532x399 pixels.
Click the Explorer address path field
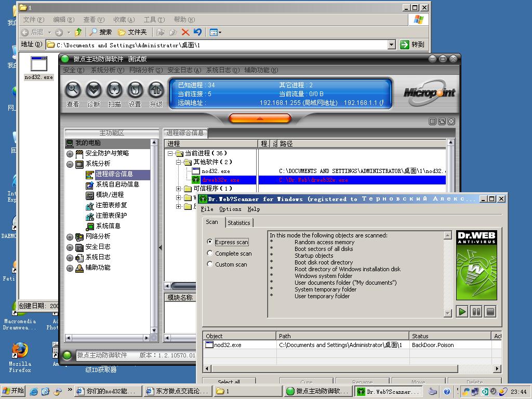coord(218,45)
